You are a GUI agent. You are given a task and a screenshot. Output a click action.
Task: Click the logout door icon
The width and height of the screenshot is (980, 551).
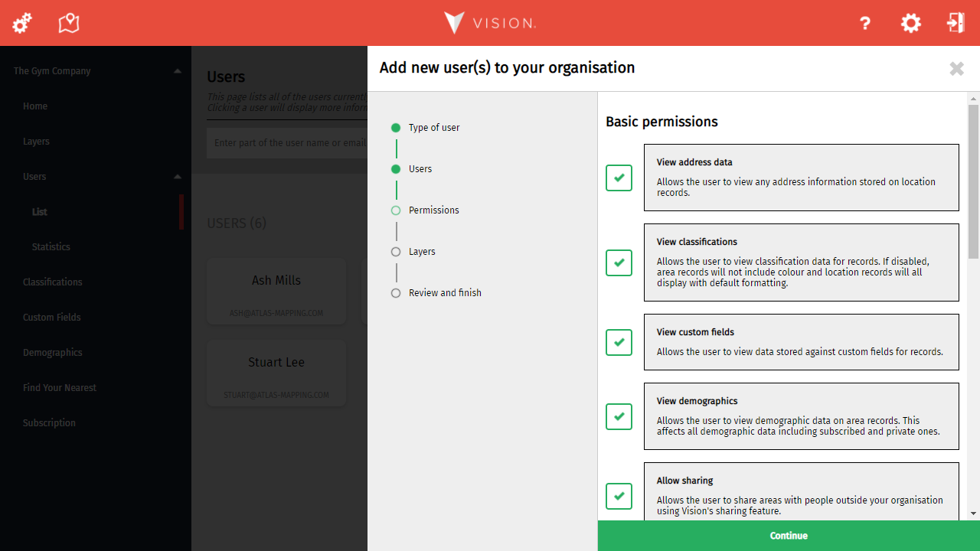pos(955,23)
